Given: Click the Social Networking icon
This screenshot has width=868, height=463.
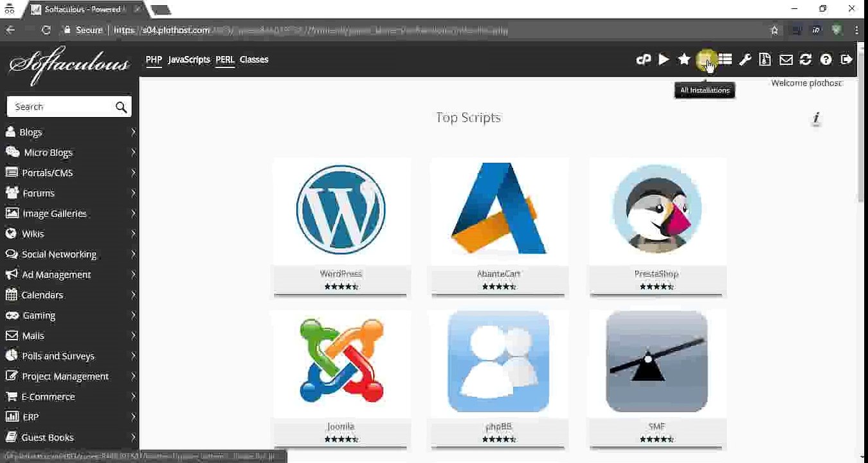Looking at the screenshot, I should tap(11, 254).
